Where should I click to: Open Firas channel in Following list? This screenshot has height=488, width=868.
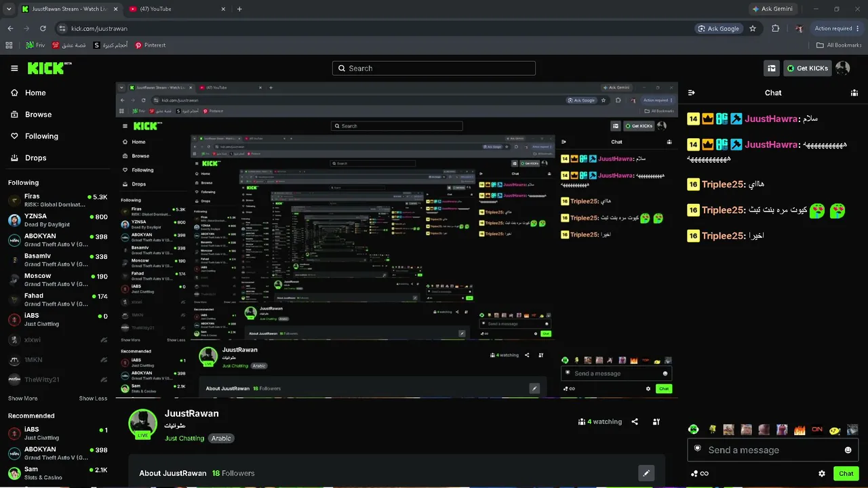(x=58, y=201)
